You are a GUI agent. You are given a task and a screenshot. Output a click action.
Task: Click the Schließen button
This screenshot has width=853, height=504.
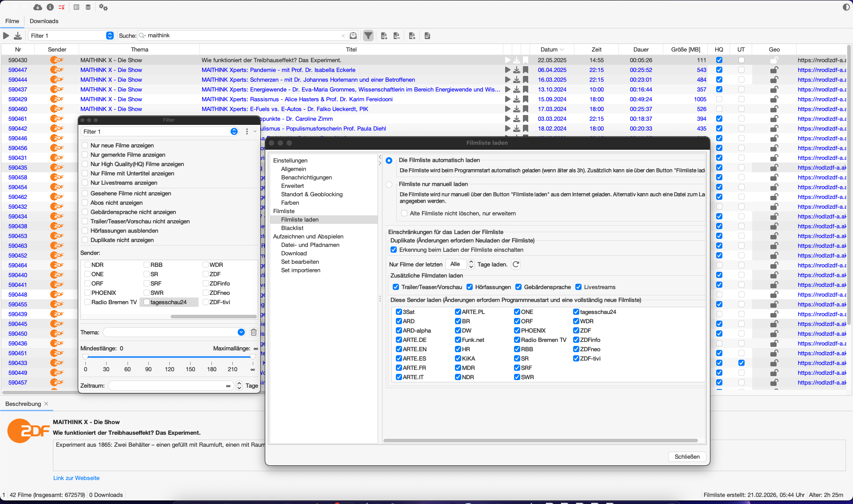pyautogui.click(x=687, y=456)
